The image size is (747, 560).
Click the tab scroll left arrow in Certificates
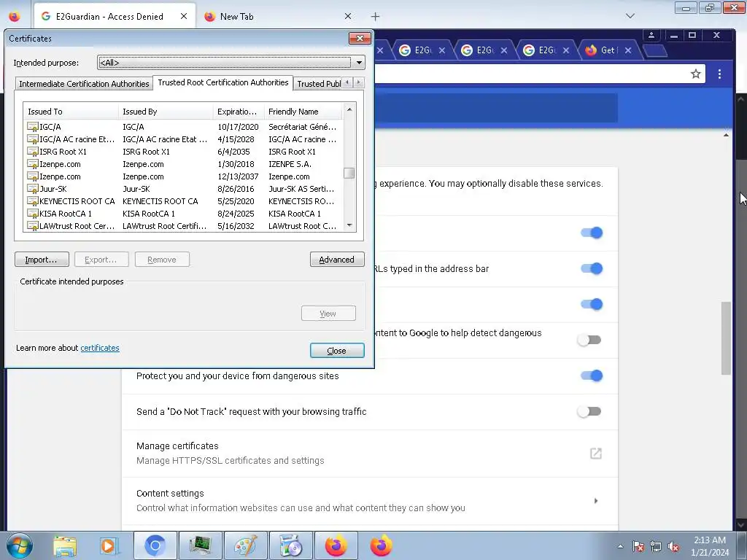pyautogui.click(x=347, y=82)
